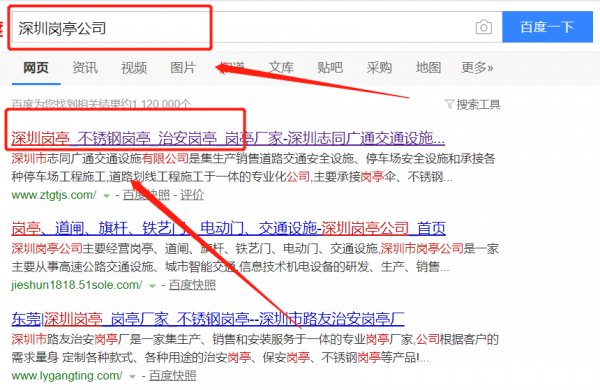Open first result 深圳岗亭_不锈钢岗亭 link
This screenshot has height=390, width=600.
coord(228,138)
